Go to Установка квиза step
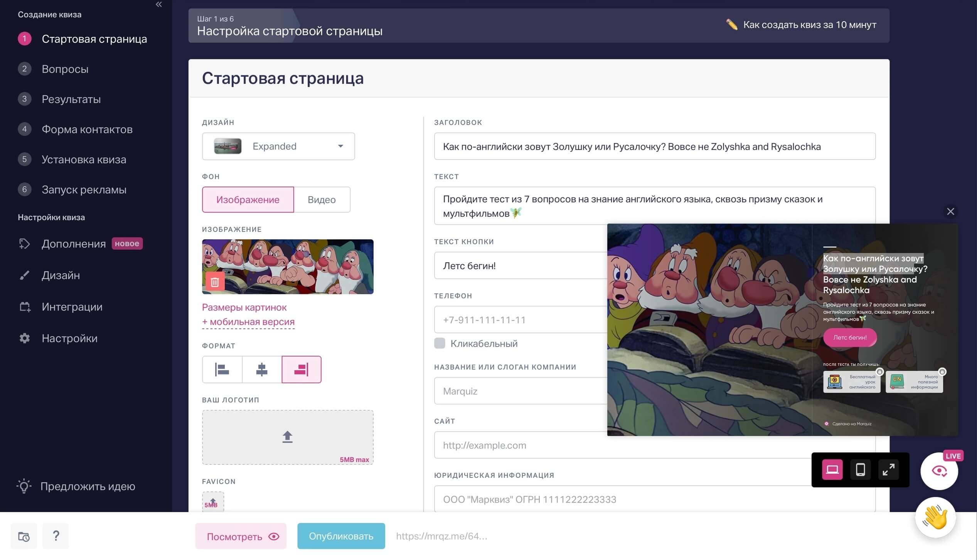Screen dimensions: 977x560 click(84, 159)
